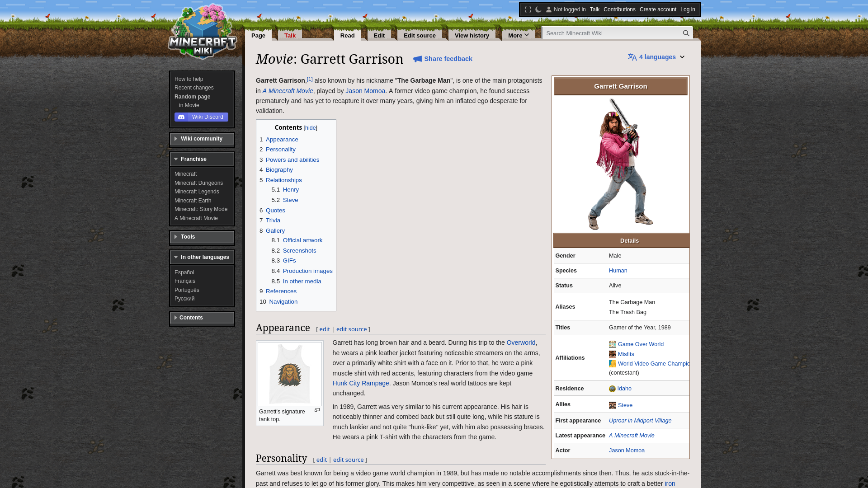Switch to Português language version

coord(187,290)
